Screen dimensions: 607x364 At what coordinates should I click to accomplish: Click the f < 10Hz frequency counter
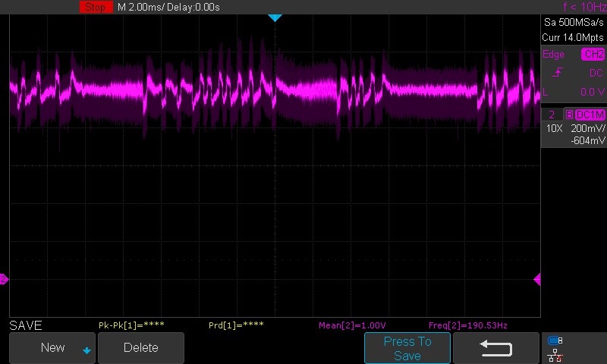pos(584,7)
